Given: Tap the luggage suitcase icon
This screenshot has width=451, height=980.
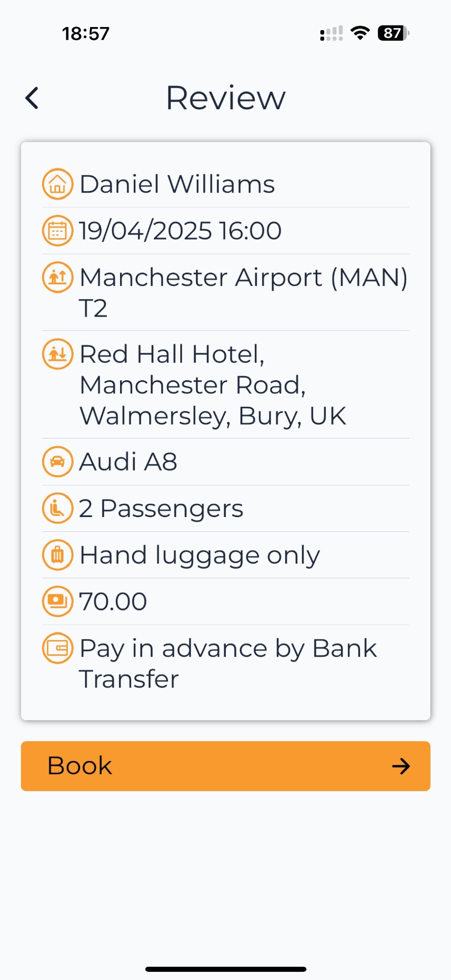Looking at the screenshot, I should click(x=57, y=555).
